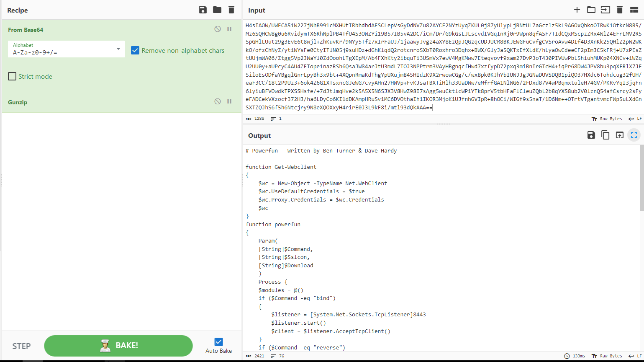Click the STEP button

[x=21, y=346]
